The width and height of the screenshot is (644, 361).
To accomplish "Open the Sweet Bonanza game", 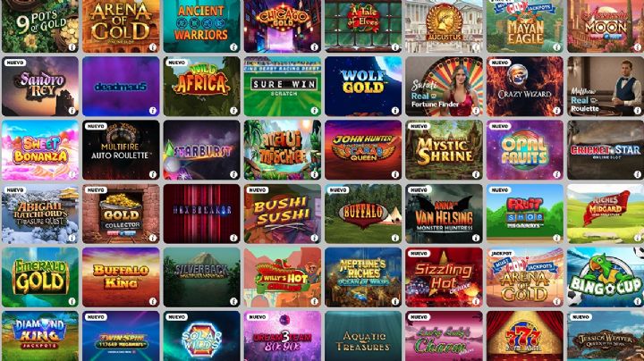I will [40, 150].
